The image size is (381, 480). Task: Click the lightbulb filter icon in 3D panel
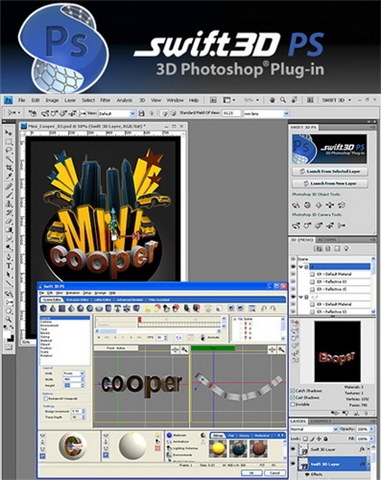(346, 249)
